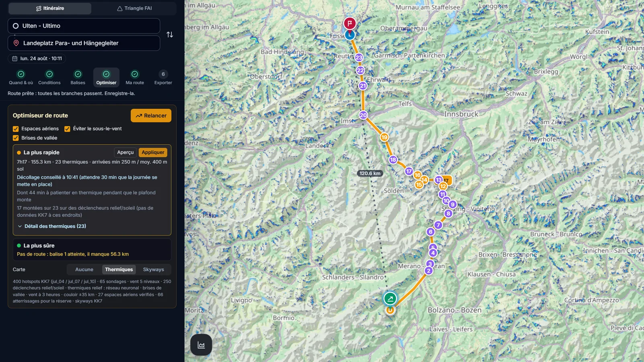Edit the Ulten - Ultimo departure field
Viewport: 644px width, 362px height.
(84, 26)
